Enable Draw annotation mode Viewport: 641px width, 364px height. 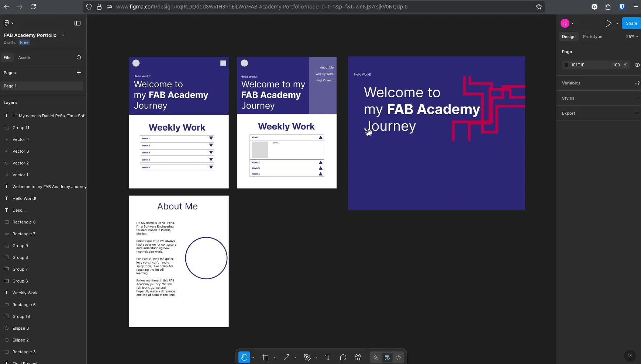pos(376,357)
